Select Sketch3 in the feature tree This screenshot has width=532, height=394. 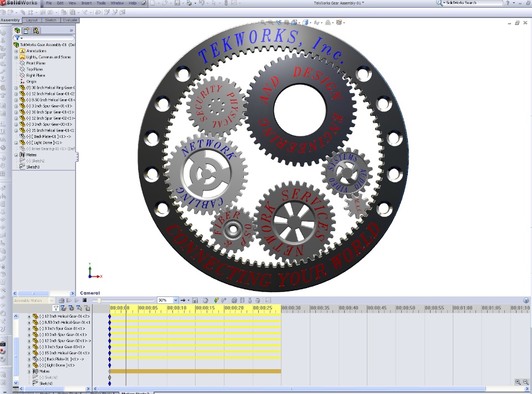pyautogui.click(x=33, y=167)
